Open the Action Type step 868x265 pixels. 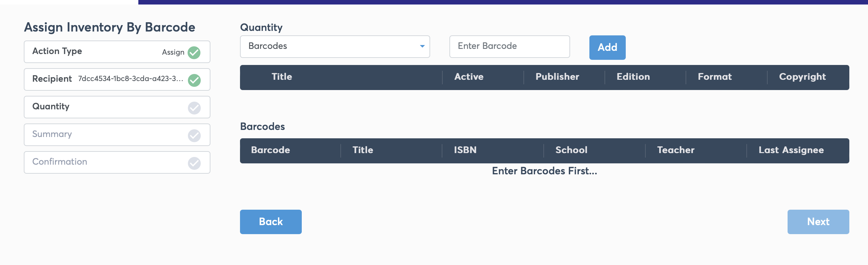117,52
